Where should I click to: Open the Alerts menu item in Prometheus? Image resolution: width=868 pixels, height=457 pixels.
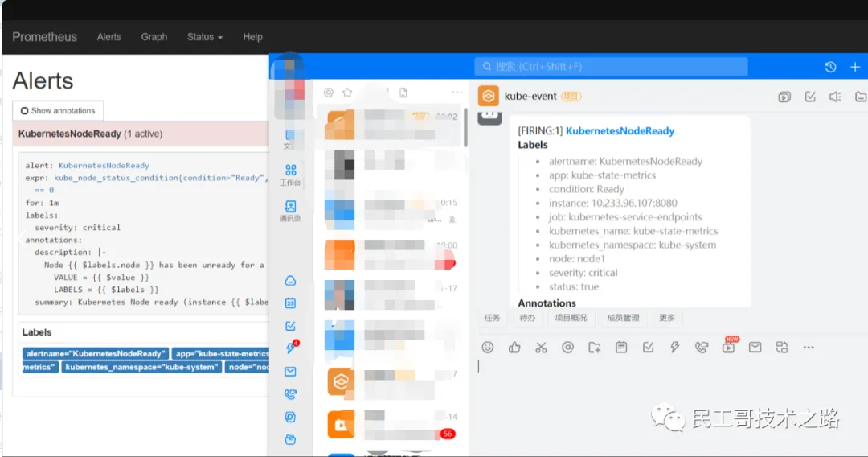(108, 37)
